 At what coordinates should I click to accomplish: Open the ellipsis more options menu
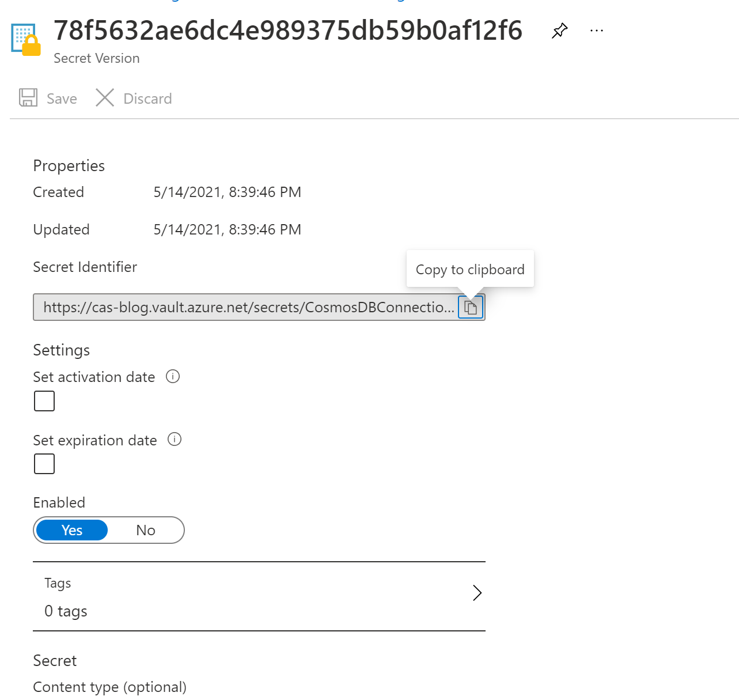[x=597, y=31]
